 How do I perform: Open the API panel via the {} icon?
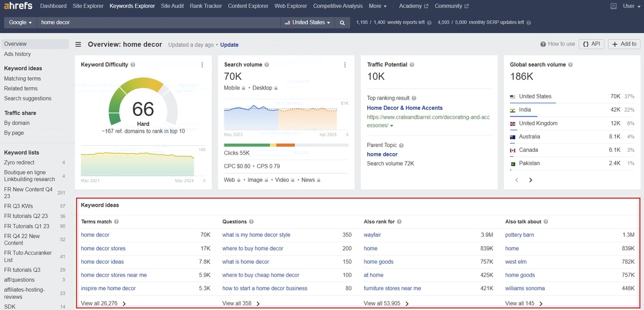pos(591,44)
